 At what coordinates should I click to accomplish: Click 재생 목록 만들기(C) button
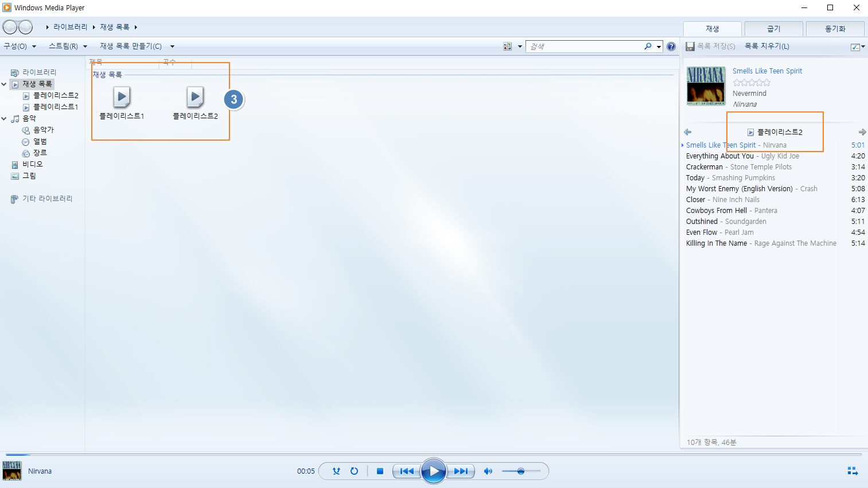[x=131, y=47]
